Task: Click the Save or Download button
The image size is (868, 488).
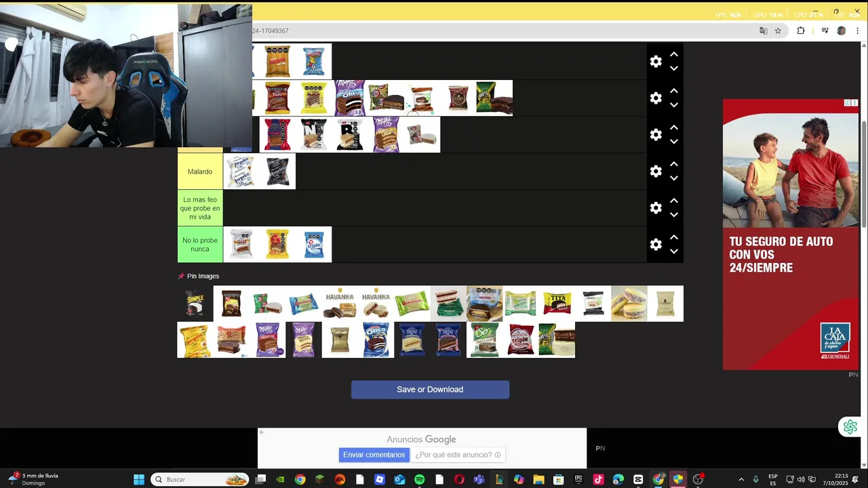Action: tap(430, 390)
